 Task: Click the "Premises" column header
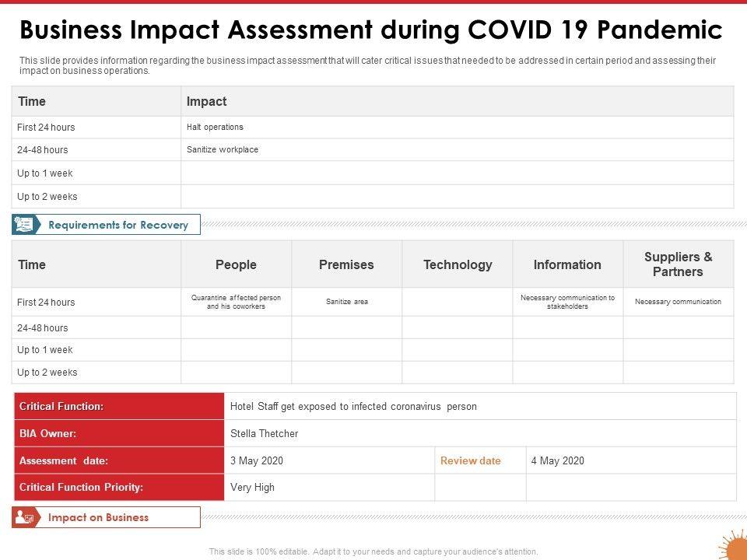click(346, 264)
